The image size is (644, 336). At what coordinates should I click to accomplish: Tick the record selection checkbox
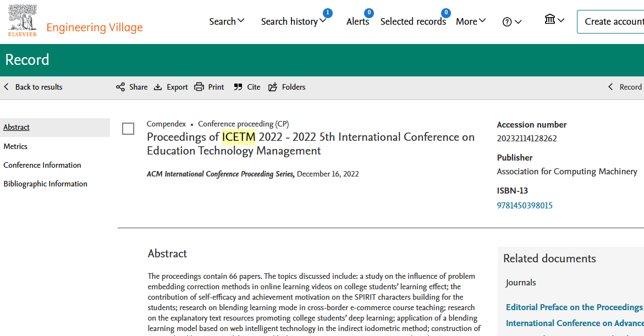tap(128, 129)
